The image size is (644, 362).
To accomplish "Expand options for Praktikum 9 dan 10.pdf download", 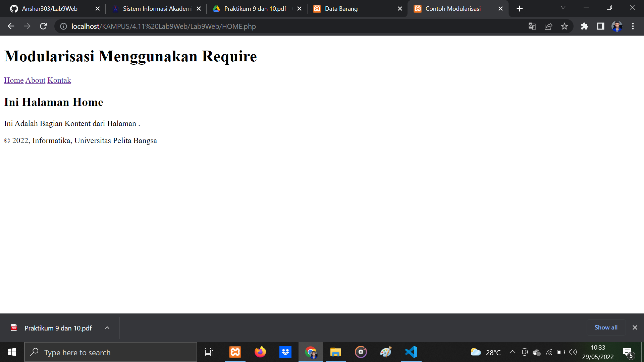I will [x=107, y=328].
